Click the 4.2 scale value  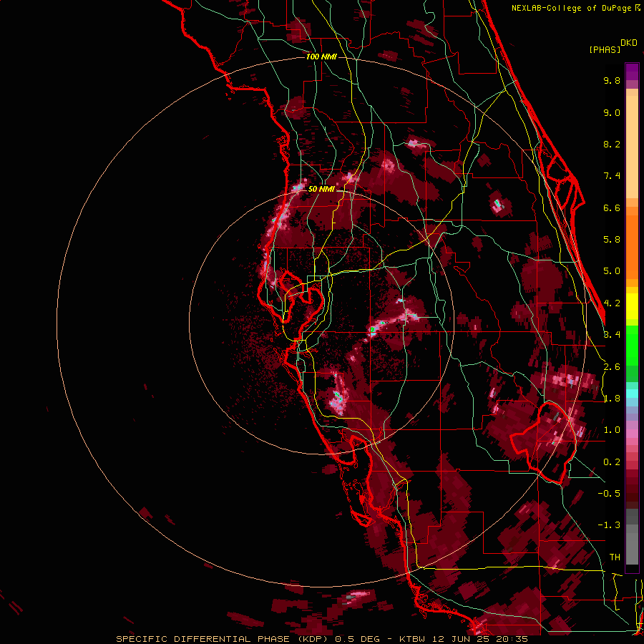612,303
